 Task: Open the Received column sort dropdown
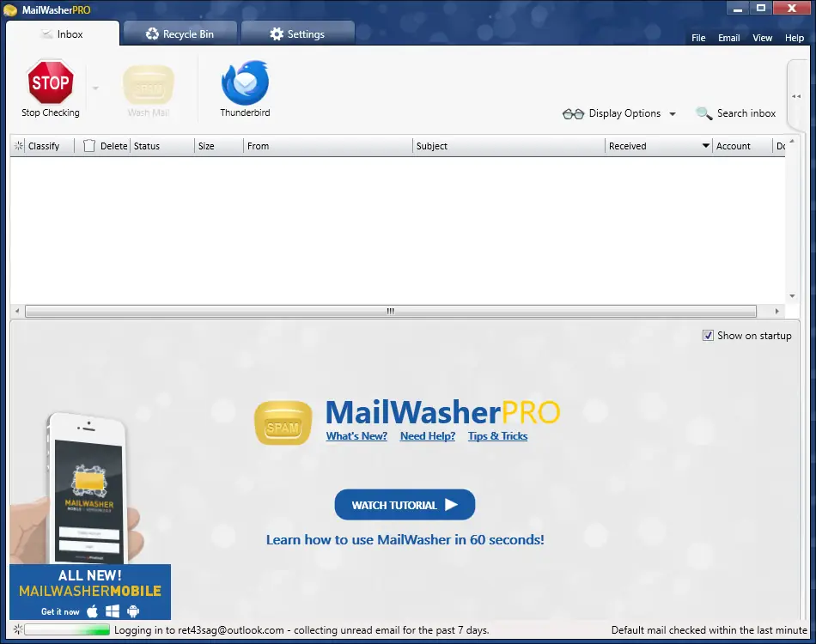[x=707, y=146]
